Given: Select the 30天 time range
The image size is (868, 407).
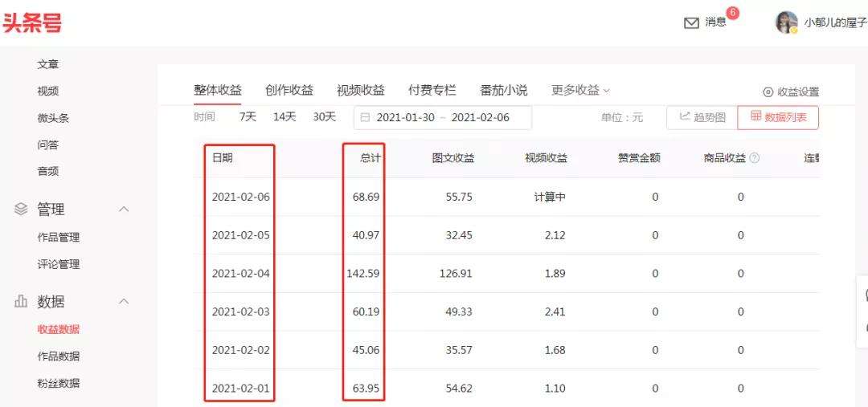Looking at the screenshot, I should (x=325, y=116).
